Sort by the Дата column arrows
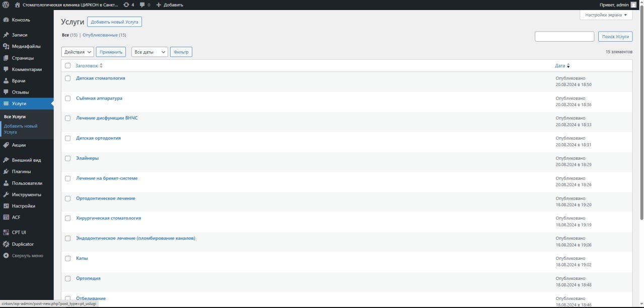644x308 pixels. click(568, 66)
